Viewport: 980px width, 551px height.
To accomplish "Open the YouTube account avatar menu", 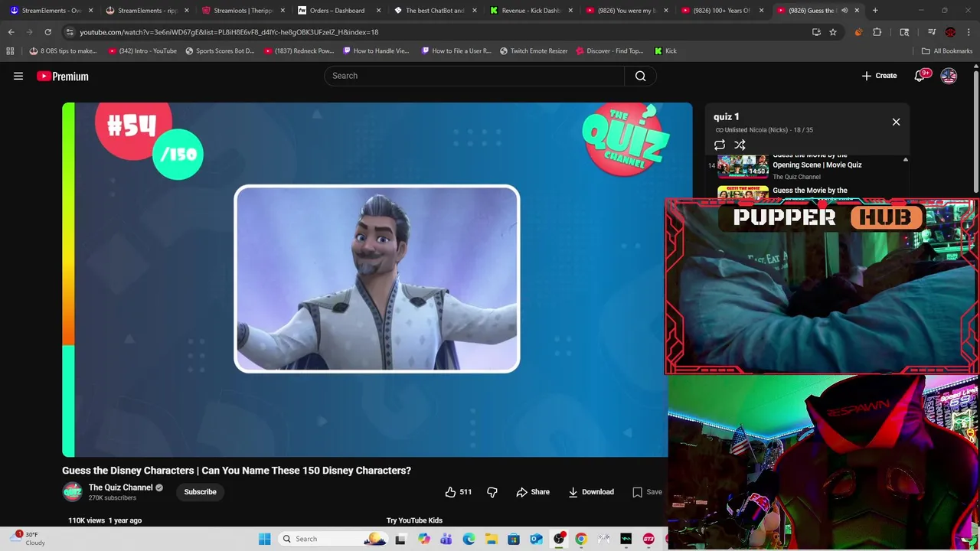I will click(x=949, y=76).
